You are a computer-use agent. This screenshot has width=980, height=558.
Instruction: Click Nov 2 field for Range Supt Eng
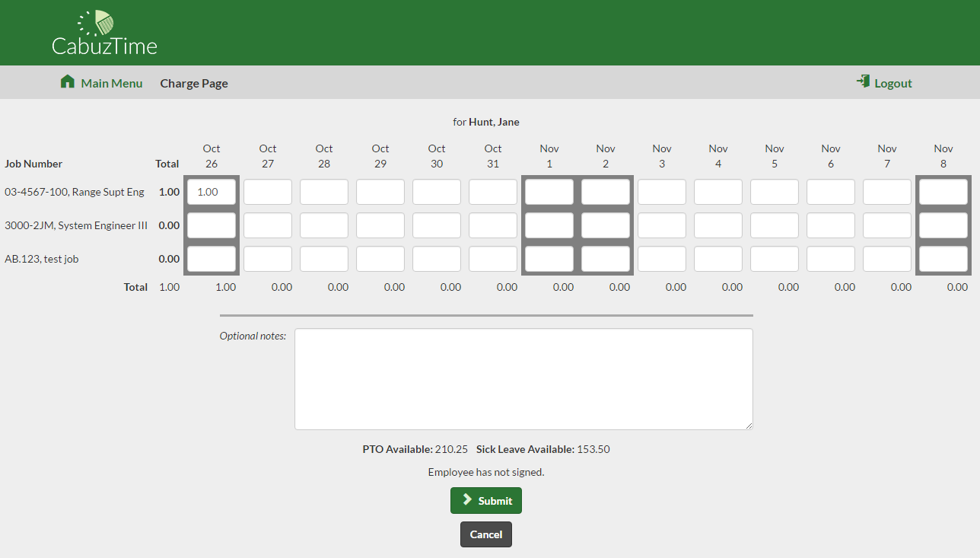tap(606, 192)
